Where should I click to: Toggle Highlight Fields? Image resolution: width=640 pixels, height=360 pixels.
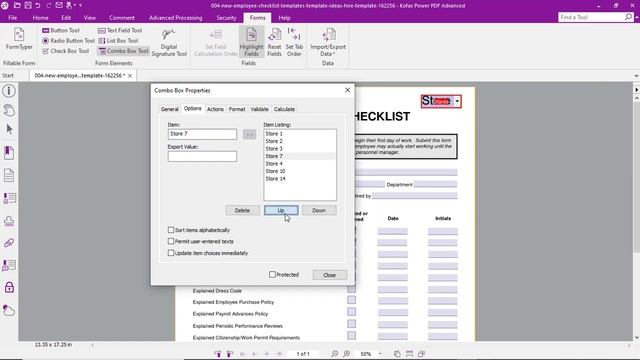click(251, 42)
